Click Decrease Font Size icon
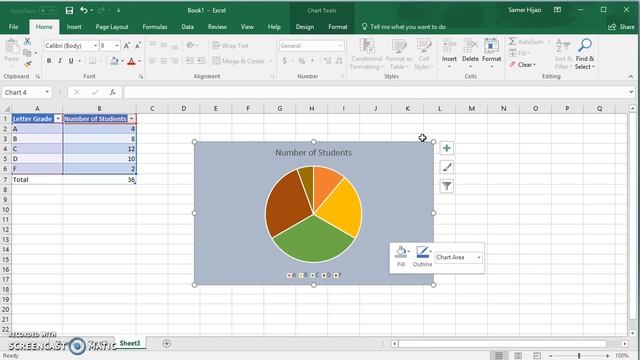The image size is (640, 360). [x=138, y=46]
